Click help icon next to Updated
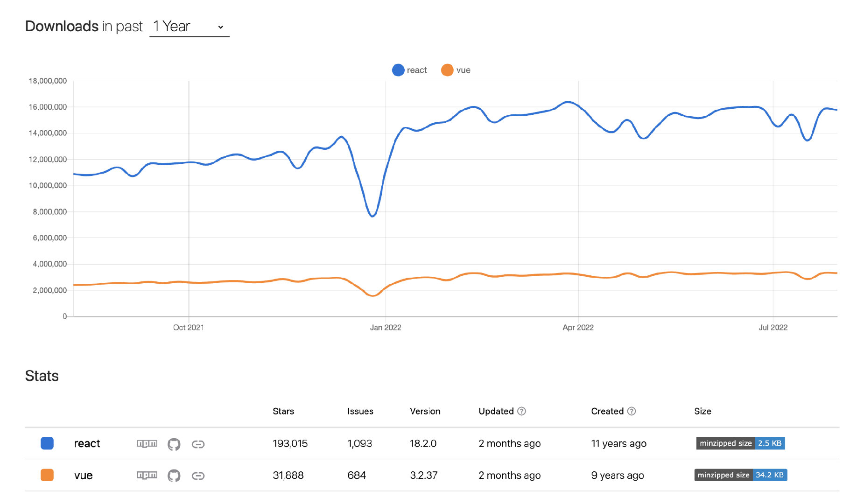This screenshot has height=504, width=864. point(522,411)
